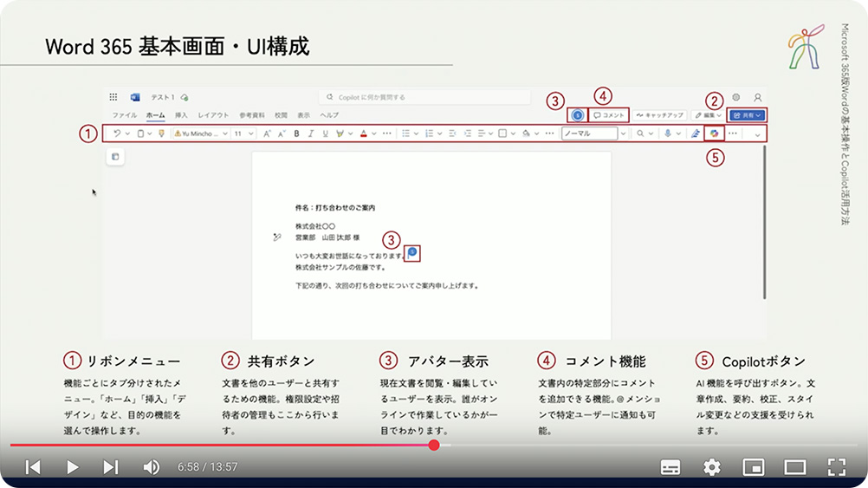Decrease the paragraph indent

click(x=452, y=133)
